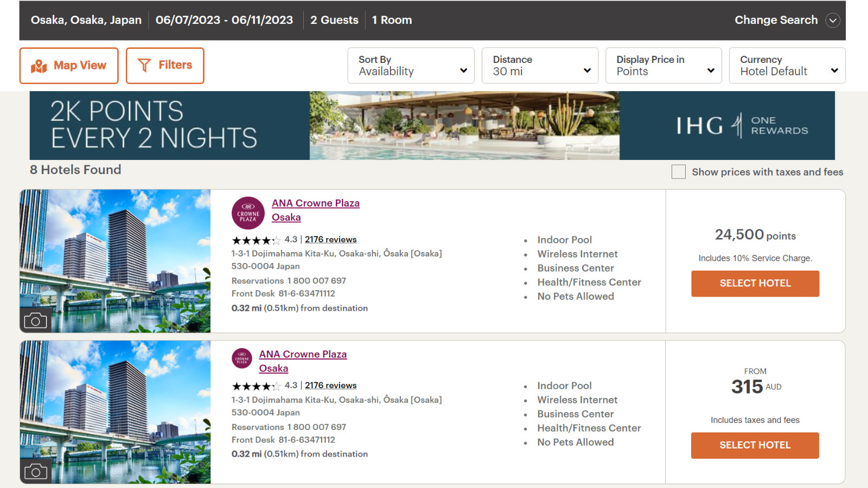This screenshot has width=868, height=488.
Task: Click the 8 Hotels Found text
Action: pyautogui.click(x=75, y=170)
